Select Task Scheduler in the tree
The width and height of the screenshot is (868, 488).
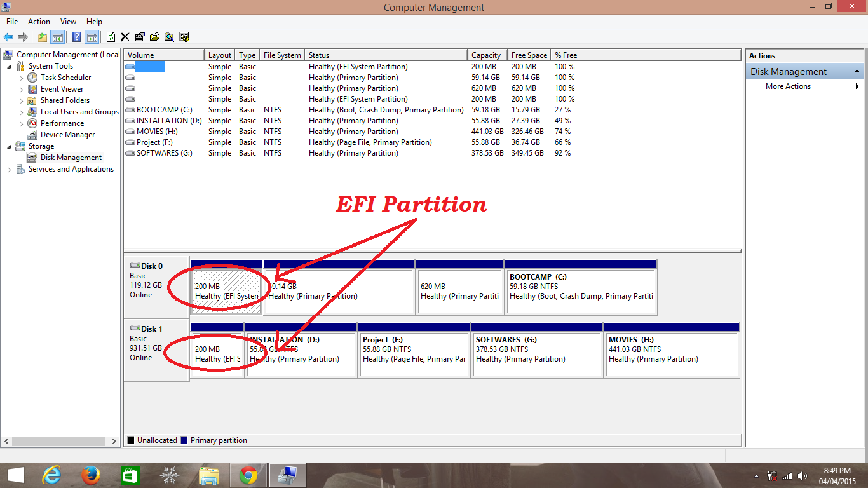coord(65,78)
